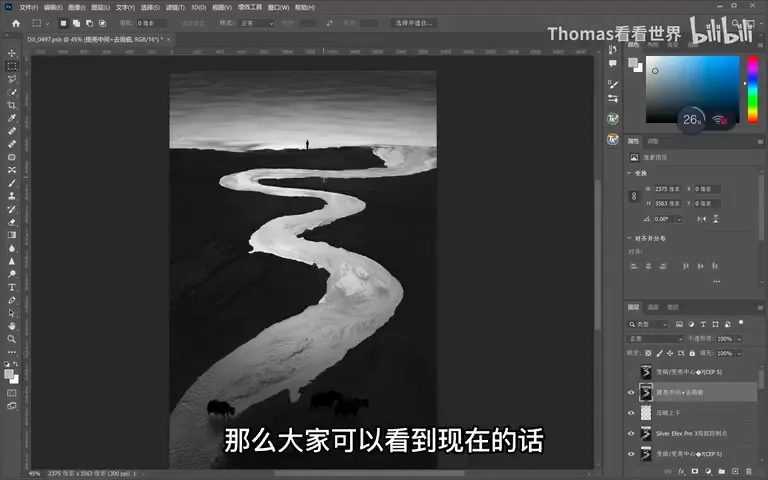Select the Crop tool

[x=12, y=105]
